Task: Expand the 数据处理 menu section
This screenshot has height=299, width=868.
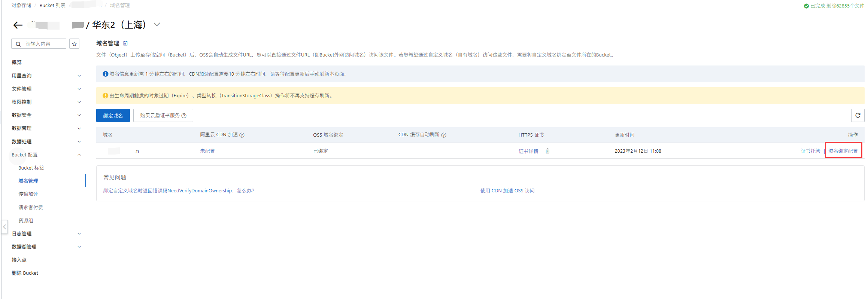Action: 79,141
